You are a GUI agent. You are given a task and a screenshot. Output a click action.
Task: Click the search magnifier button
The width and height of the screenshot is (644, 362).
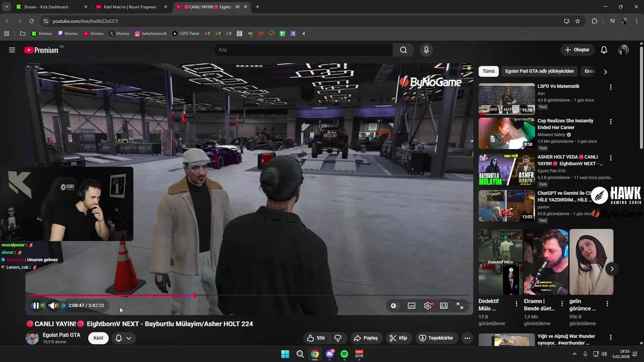[x=404, y=50]
